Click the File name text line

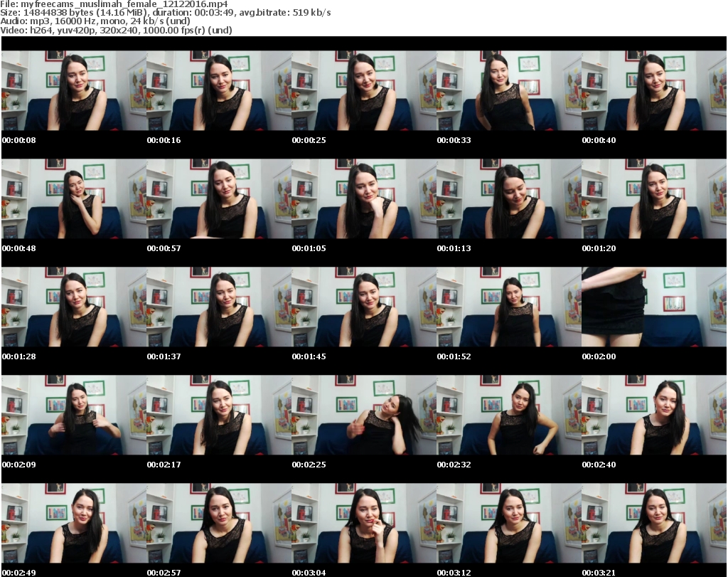[114, 4]
